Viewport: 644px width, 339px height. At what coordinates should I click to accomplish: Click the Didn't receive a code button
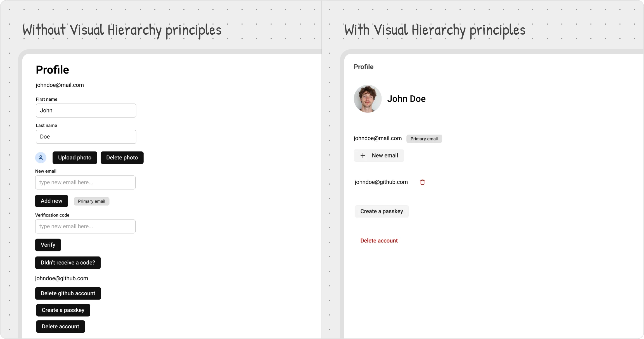(x=68, y=263)
